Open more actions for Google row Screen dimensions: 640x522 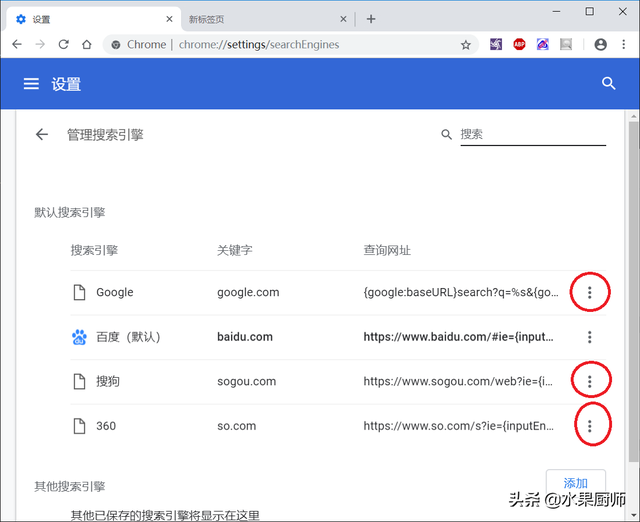click(589, 292)
